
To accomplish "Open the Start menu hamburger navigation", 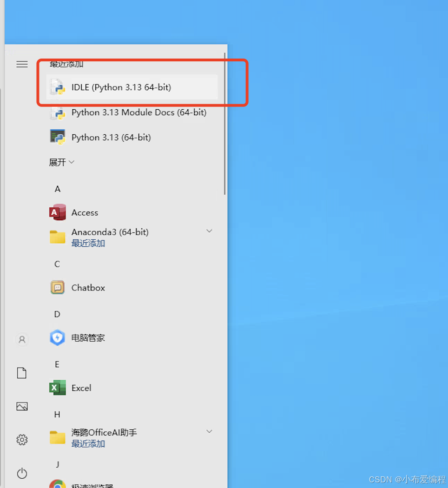I will [22, 64].
